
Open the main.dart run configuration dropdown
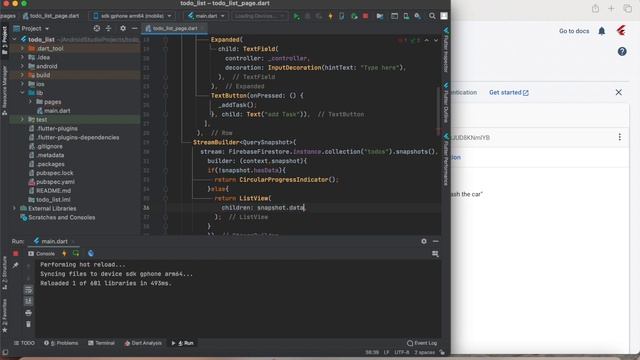click(x=207, y=16)
